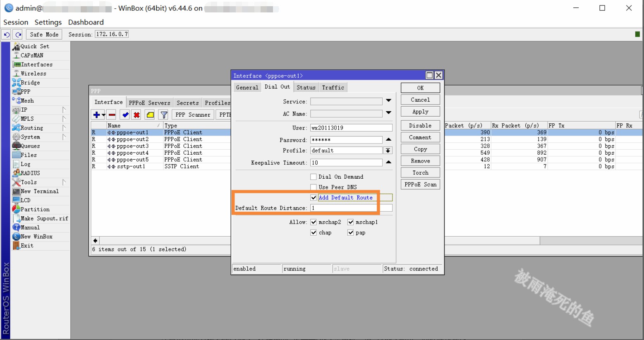
Task: Uncheck the mschap2 authentication option
Action: [x=314, y=222]
